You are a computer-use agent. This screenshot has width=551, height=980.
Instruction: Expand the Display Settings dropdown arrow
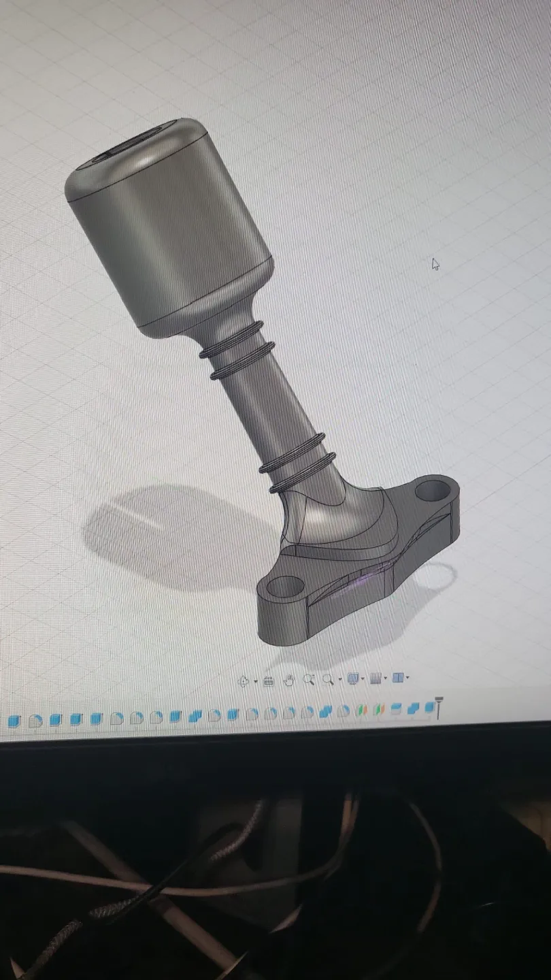(363, 679)
